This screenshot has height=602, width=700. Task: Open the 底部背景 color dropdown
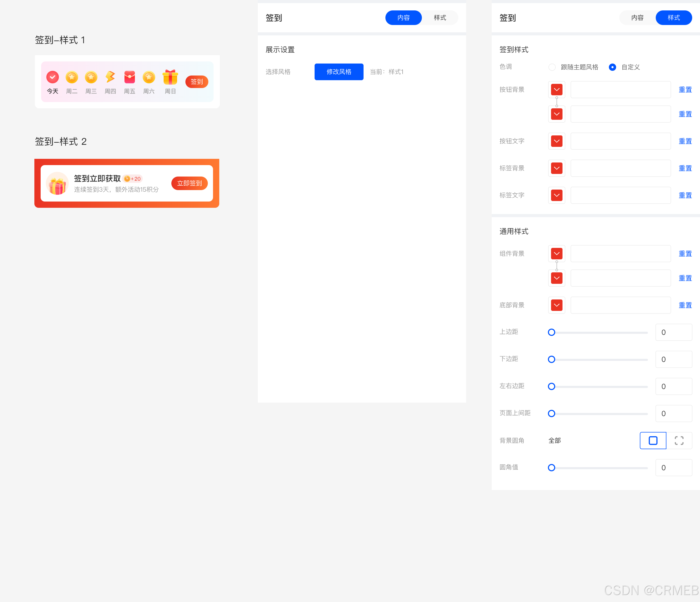[557, 305]
